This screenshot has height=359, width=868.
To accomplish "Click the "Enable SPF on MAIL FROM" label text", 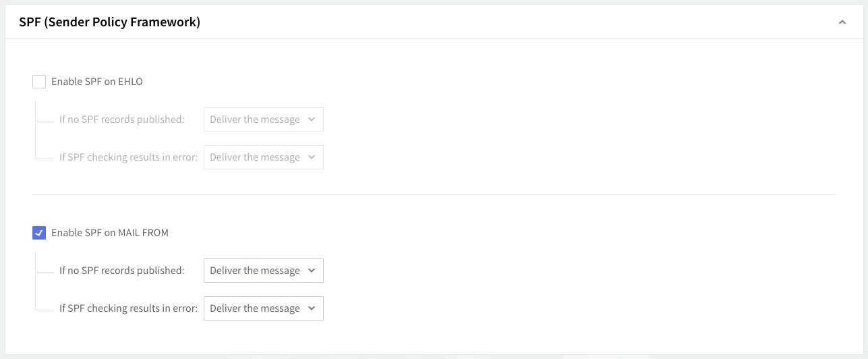I will pos(110,233).
